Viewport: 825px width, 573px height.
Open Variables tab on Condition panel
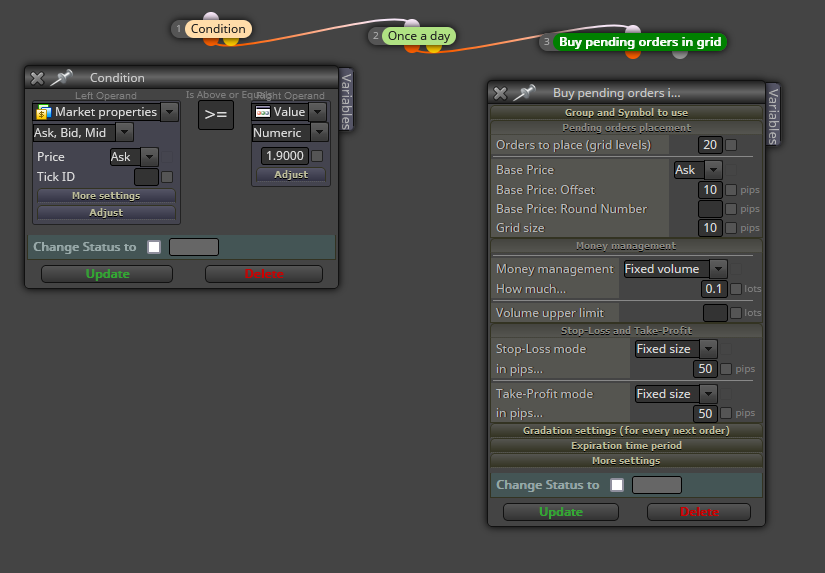(346, 99)
